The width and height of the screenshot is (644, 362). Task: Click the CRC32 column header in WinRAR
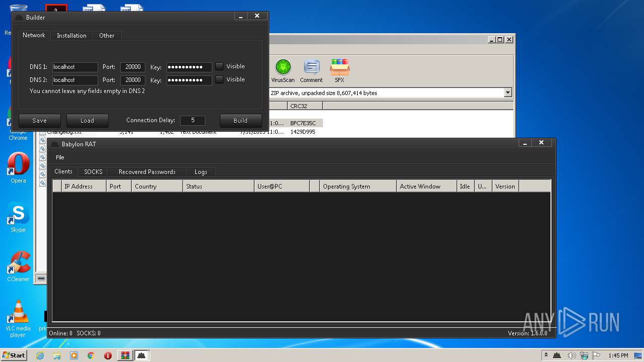[305, 106]
